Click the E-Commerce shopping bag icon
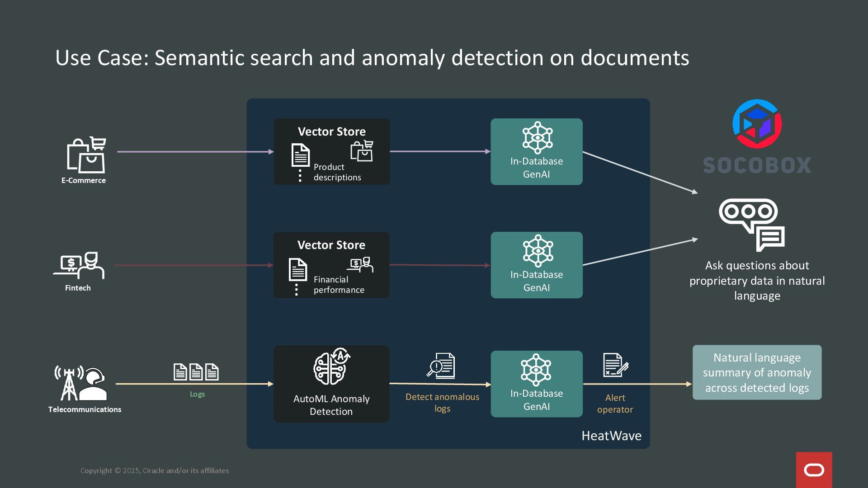The width and height of the screenshot is (868, 488). coord(86,155)
